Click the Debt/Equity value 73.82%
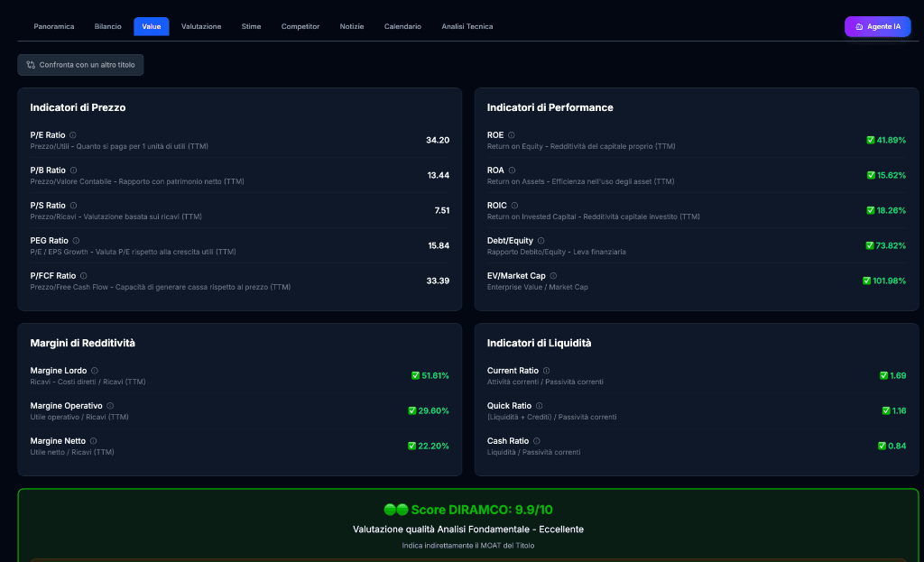924x562 pixels. pyautogui.click(x=891, y=245)
